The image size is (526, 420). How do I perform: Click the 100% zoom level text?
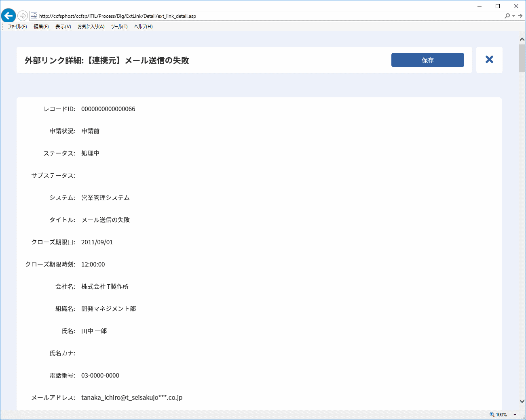(501, 415)
